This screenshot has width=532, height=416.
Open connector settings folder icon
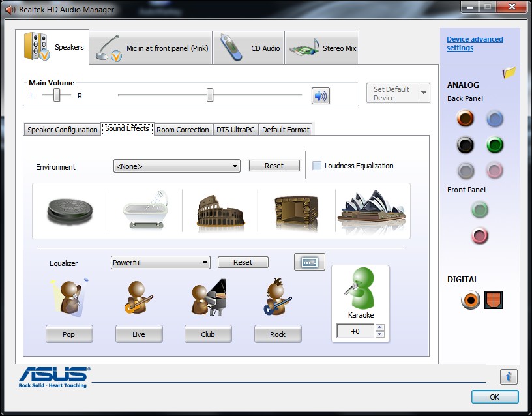(x=509, y=72)
